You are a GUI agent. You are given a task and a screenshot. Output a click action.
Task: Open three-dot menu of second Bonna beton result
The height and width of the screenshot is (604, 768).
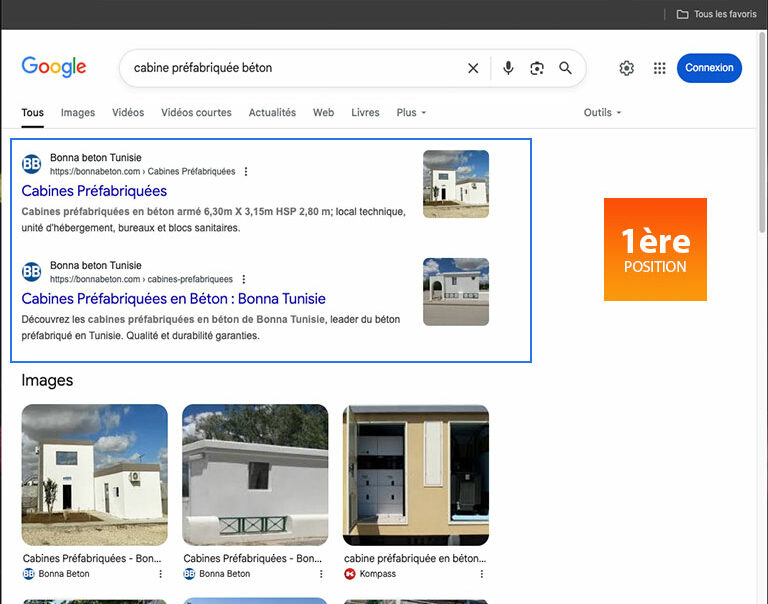[x=243, y=280]
